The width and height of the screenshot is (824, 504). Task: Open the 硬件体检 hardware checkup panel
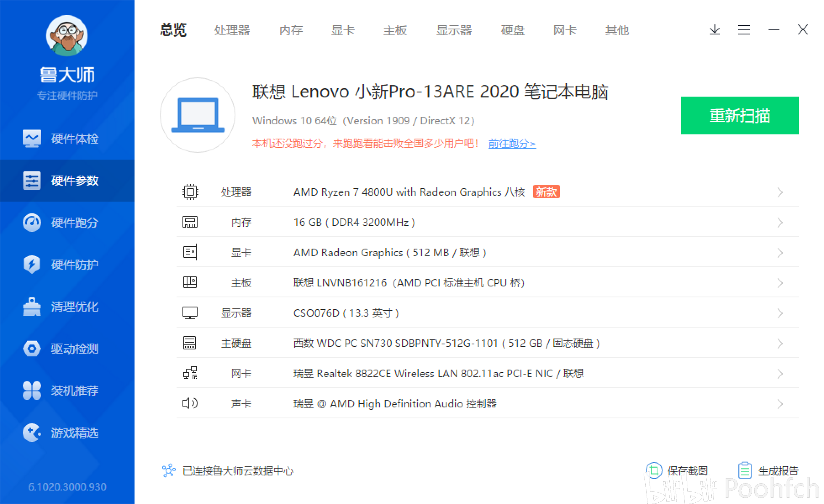(67, 139)
